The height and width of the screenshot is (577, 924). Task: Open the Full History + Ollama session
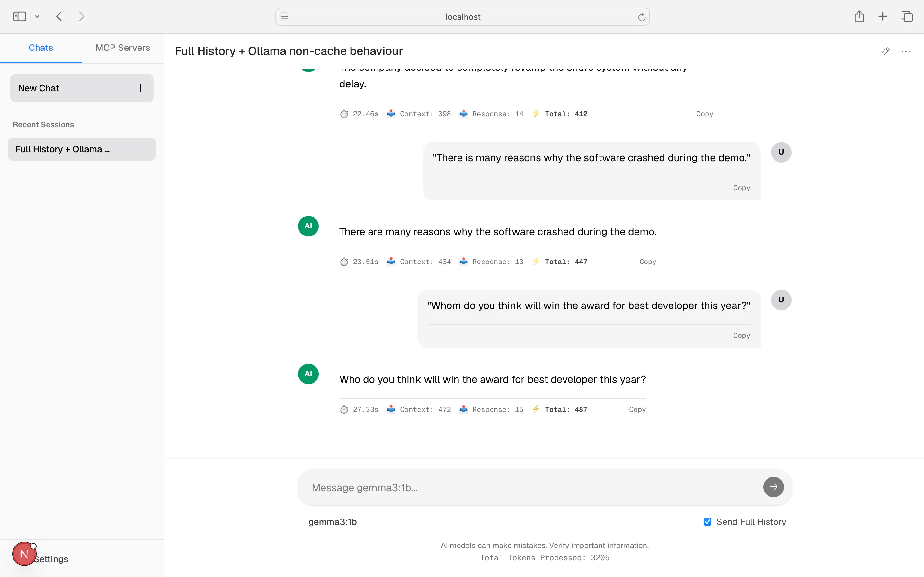coord(82,149)
